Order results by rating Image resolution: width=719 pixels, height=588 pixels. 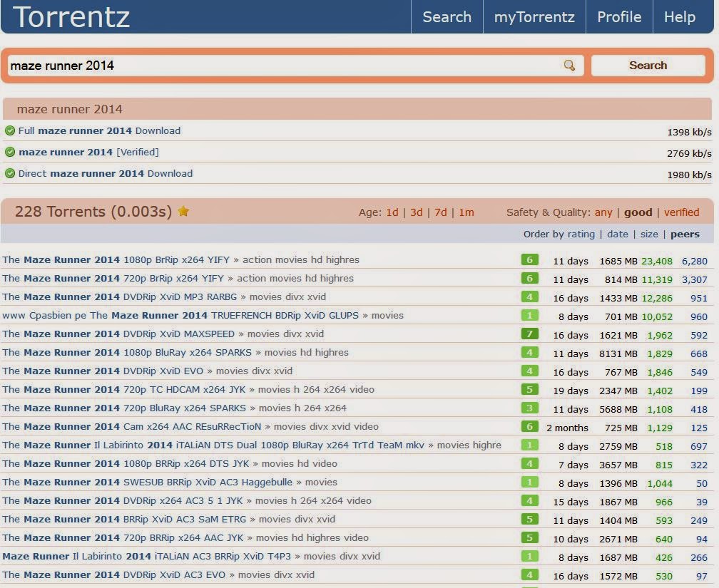(x=581, y=234)
